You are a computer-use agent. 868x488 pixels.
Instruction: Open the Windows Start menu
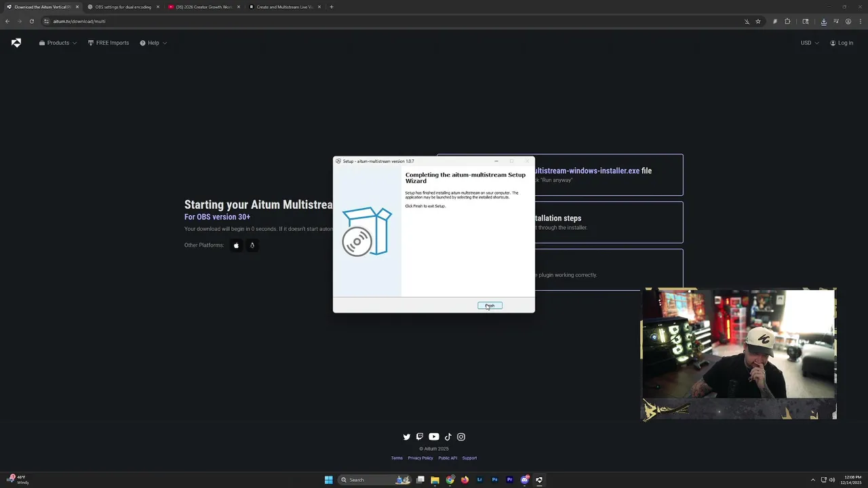point(328,480)
